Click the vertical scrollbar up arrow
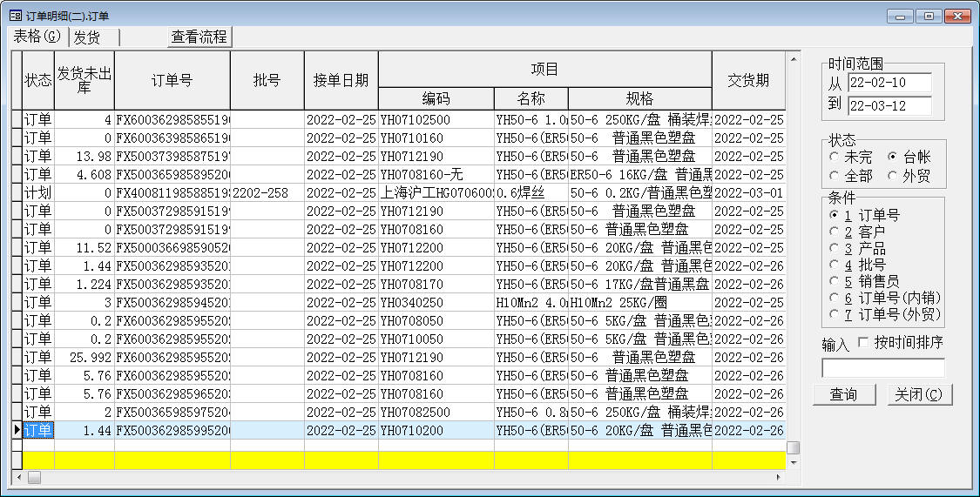The image size is (980, 497). click(793, 59)
